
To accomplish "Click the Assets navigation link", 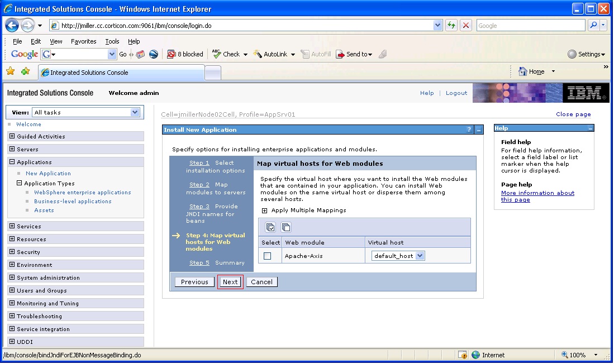I will tap(44, 210).
